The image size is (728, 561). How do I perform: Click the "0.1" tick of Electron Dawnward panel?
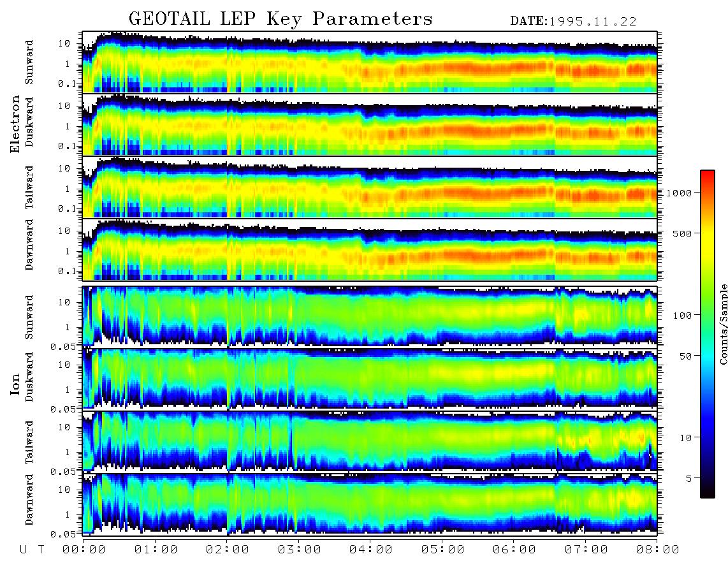click(66, 271)
